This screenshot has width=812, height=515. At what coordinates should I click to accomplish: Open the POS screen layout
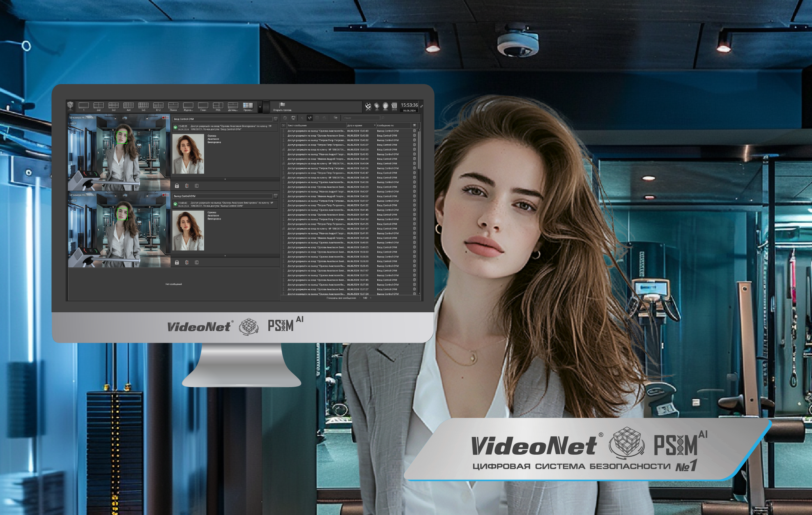pyautogui.click(x=218, y=107)
